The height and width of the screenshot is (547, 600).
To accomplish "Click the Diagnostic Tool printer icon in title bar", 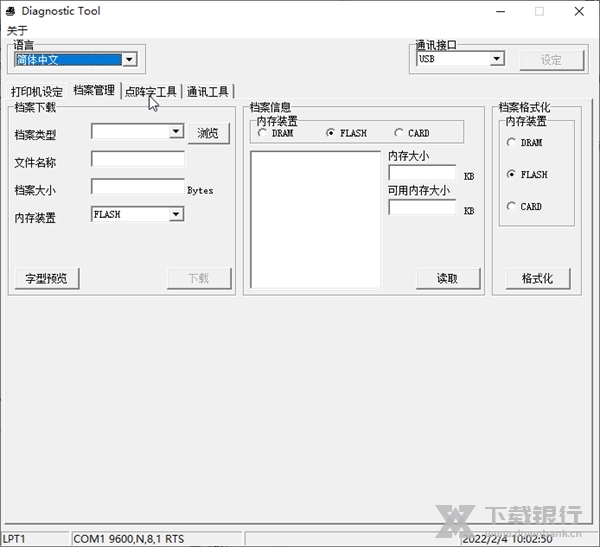I will [x=10, y=11].
